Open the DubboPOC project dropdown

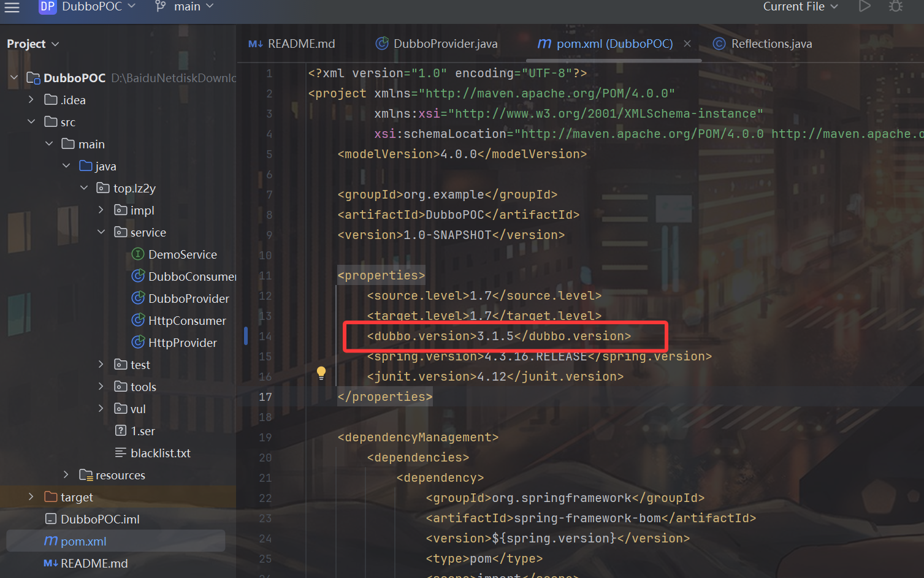coord(98,7)
